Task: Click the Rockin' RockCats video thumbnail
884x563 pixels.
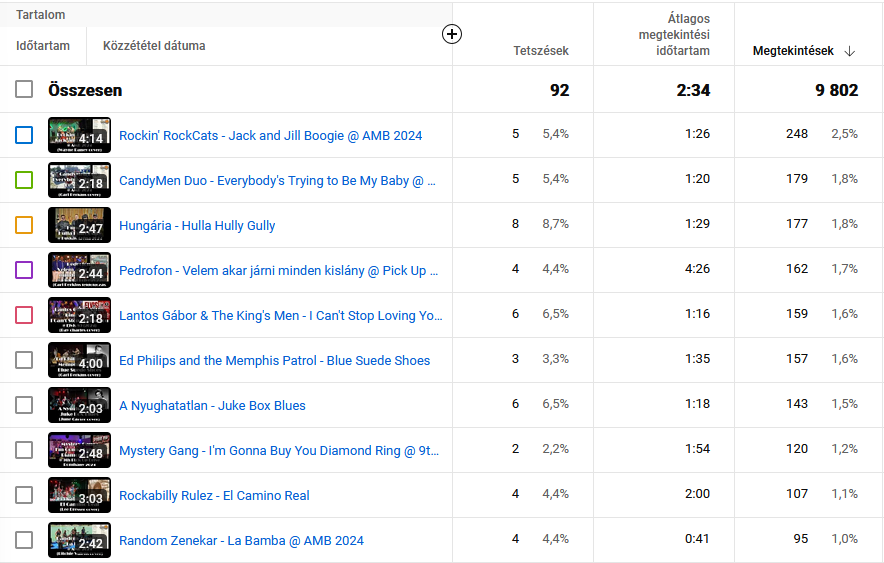Action: (79, 135)
